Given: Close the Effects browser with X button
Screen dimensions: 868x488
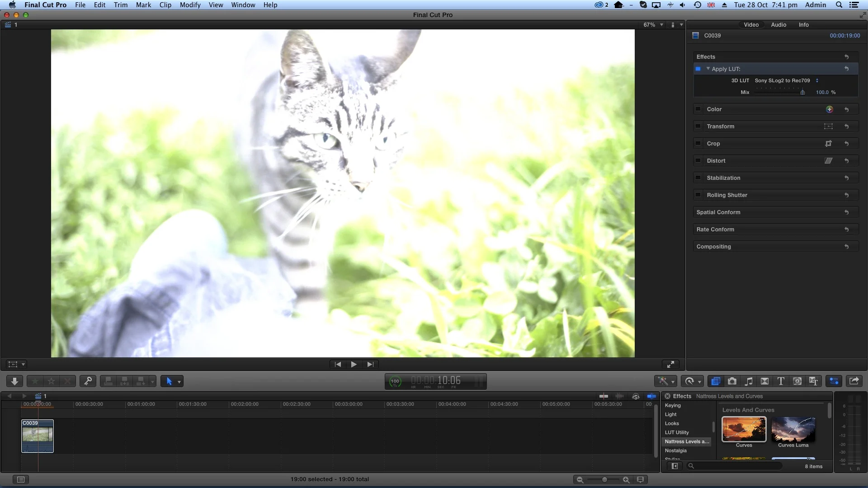Looking at the screenshot, I should tap(667, 396).
